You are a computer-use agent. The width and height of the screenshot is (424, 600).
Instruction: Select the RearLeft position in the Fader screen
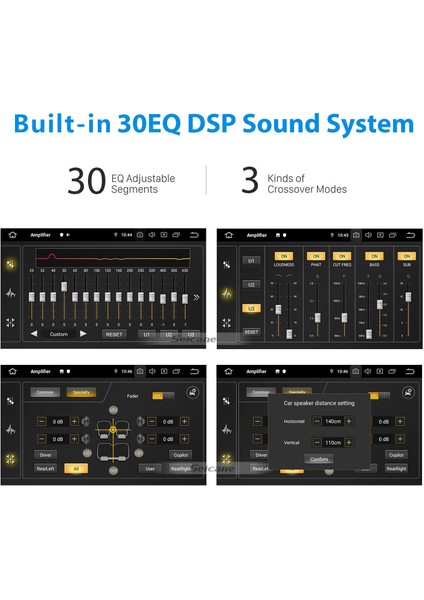pyautogui.click(x=46, y=468)
